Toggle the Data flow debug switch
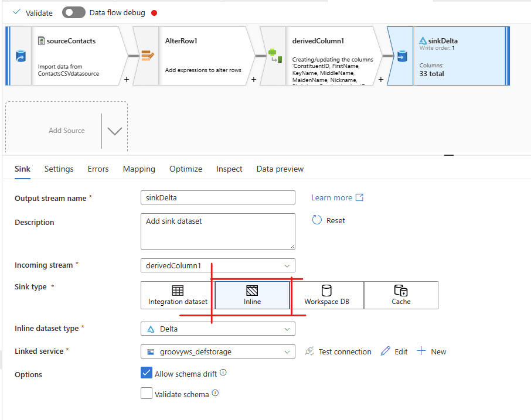Image resolution: width=531 pixels, height=420 pixels. [74, 12]
